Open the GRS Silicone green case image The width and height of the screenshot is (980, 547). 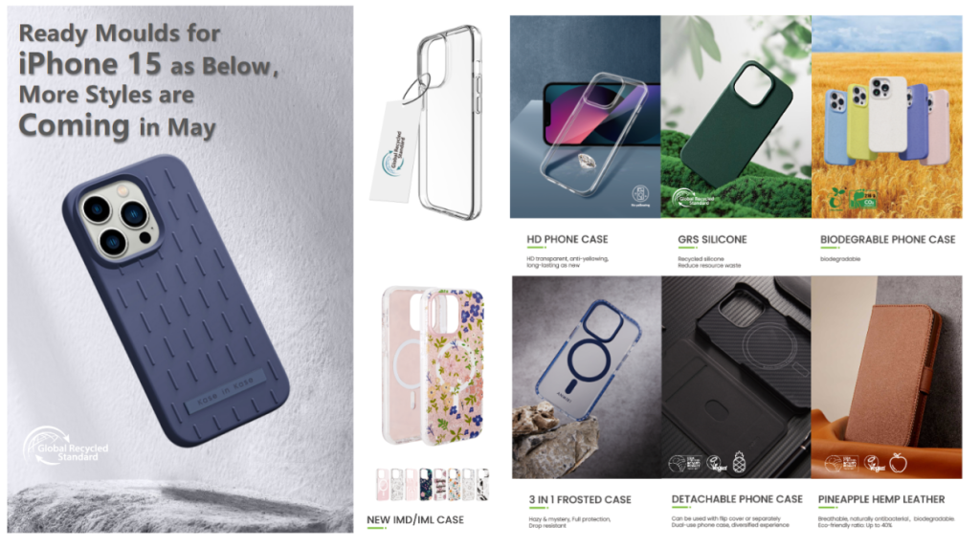tap(736, 117)
